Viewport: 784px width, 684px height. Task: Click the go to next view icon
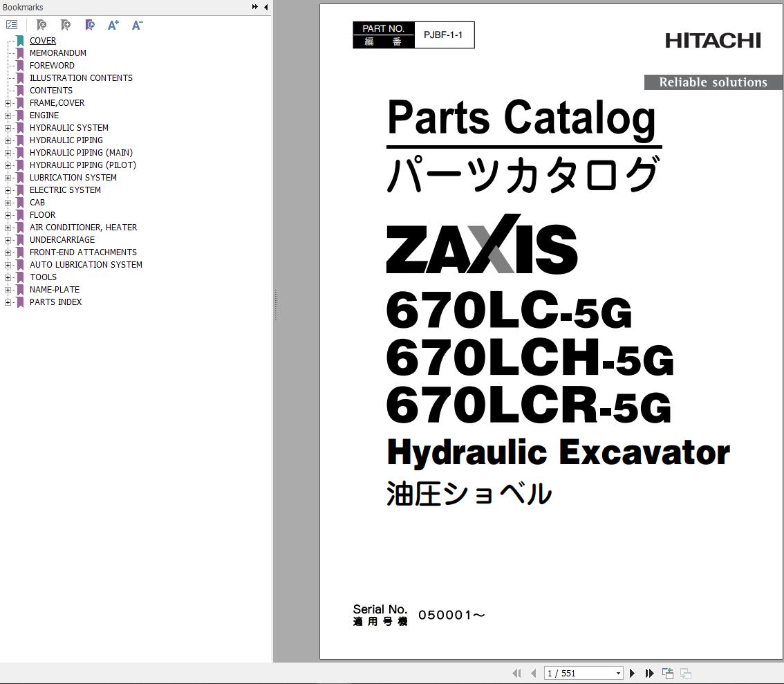click(686, 674)
